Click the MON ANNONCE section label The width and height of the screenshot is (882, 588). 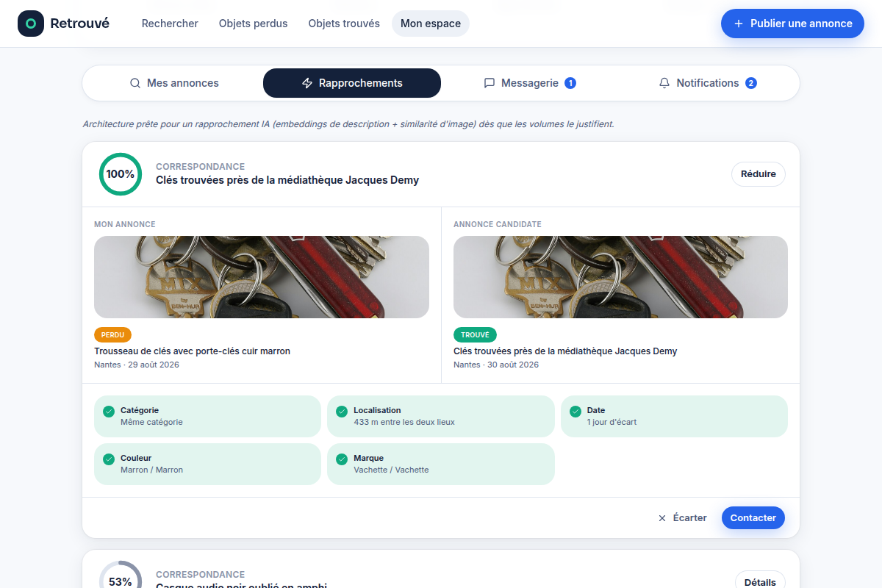tap(125, 224)
